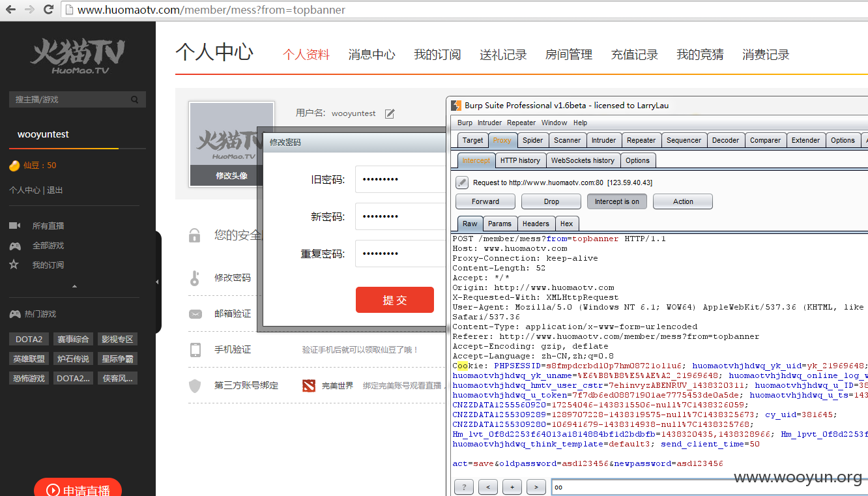Screen dimensions: 868x496
Task: Click the Drop button
Action: click(551, 201)
